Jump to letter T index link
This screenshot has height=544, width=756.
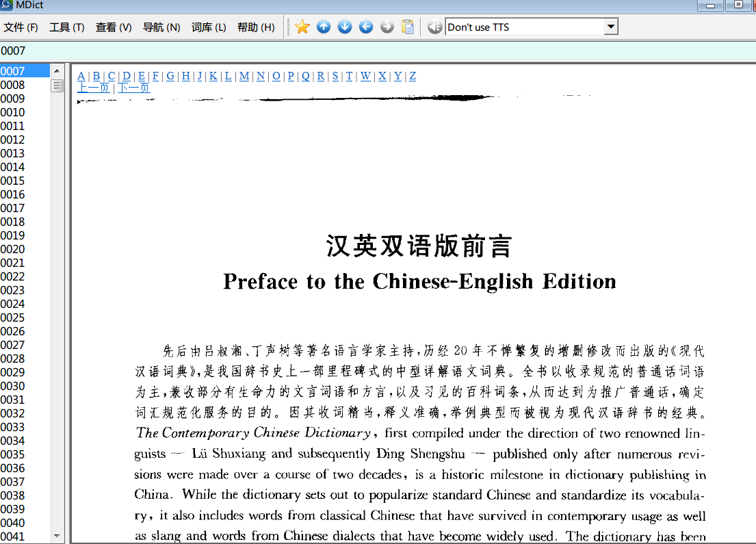click(x=349, y=76)
